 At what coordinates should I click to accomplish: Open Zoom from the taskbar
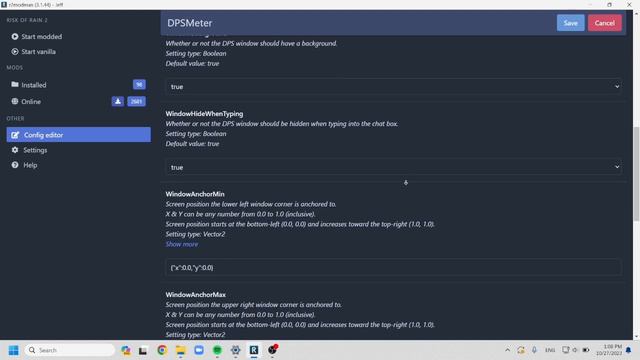click(199, 350)
